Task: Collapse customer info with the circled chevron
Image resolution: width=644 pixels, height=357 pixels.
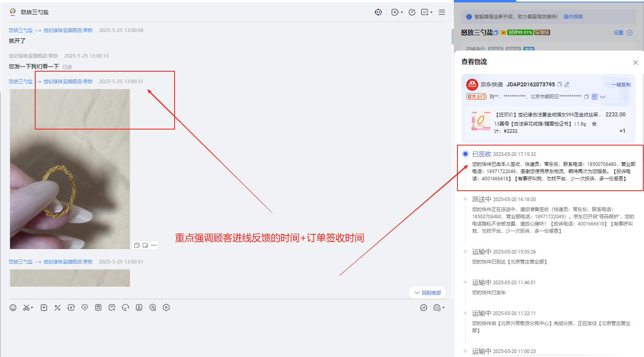Action: pos(630,33)
